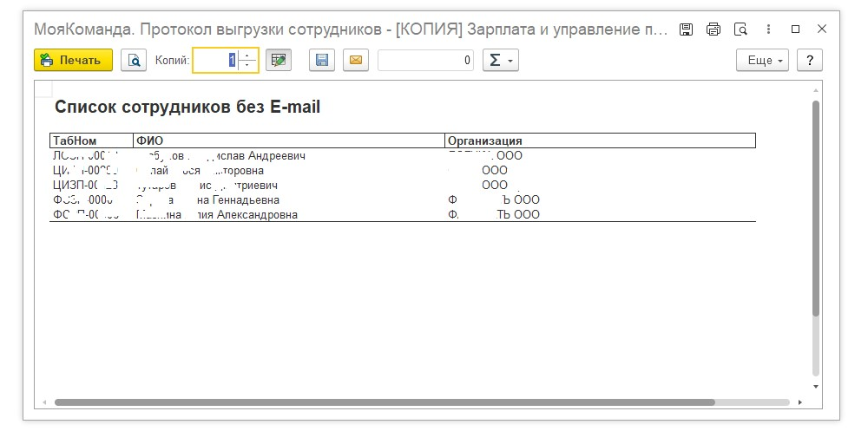This screenshot has height=444, width=868.
Task: Click the vertical scrollbar down arrow
Action: click(816, 386)
